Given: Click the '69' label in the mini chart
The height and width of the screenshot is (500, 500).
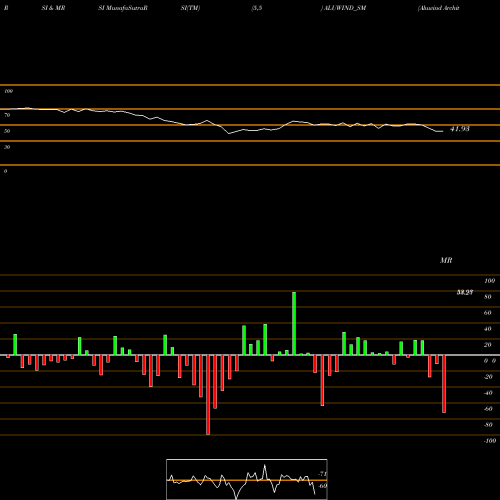Looking at the screenshot, I should coord(323,486).
